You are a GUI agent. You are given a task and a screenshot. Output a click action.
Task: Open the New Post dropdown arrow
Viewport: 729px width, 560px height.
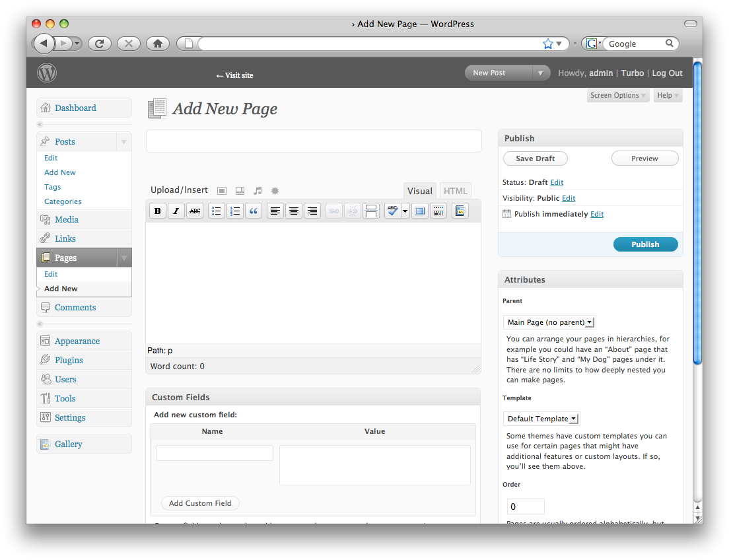tap(540, 73)
